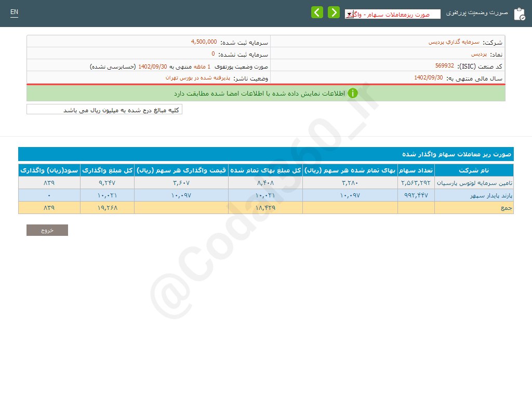Click the green info icon in banner

[x=353, y=94]
